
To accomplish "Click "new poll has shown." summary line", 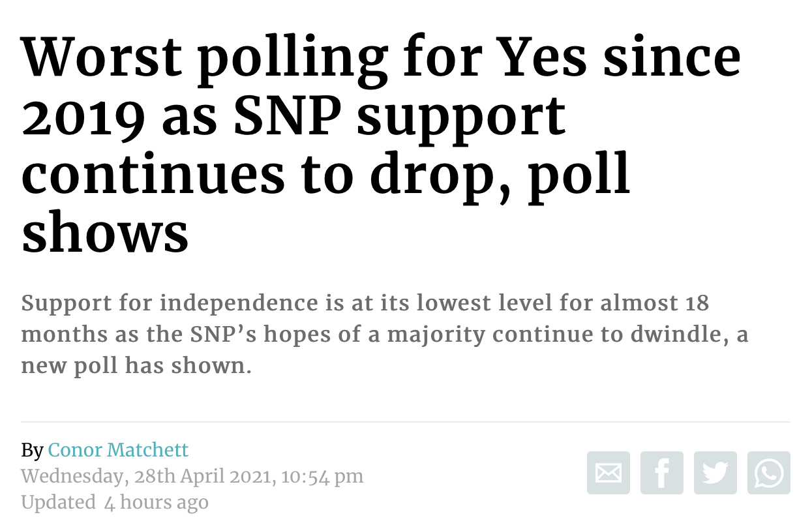I will tap(136, 366).
